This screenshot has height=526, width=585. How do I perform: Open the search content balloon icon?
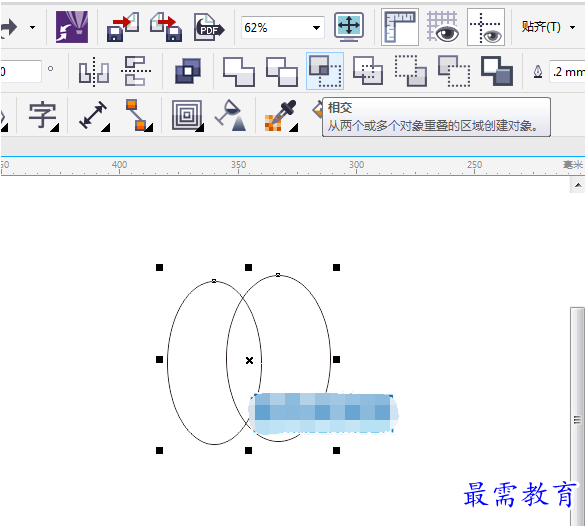point(72,26)
